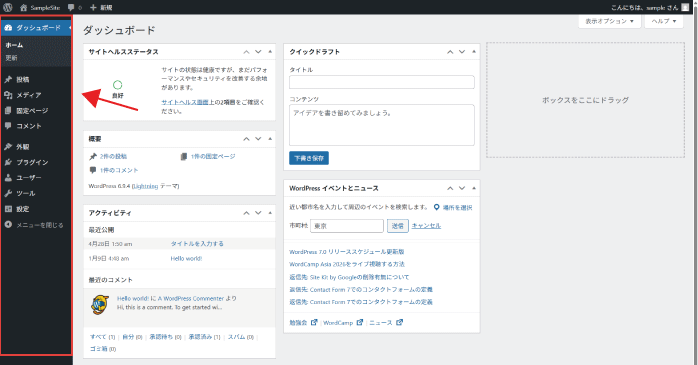Click 下書き保存 button
The height and width of the screenshot is (365, 698).
tap(308, 158)
